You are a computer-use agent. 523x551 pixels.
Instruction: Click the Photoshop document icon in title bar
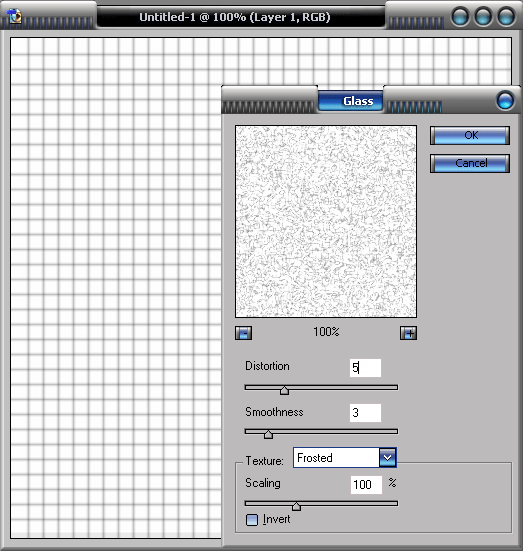tap(15, 16)
